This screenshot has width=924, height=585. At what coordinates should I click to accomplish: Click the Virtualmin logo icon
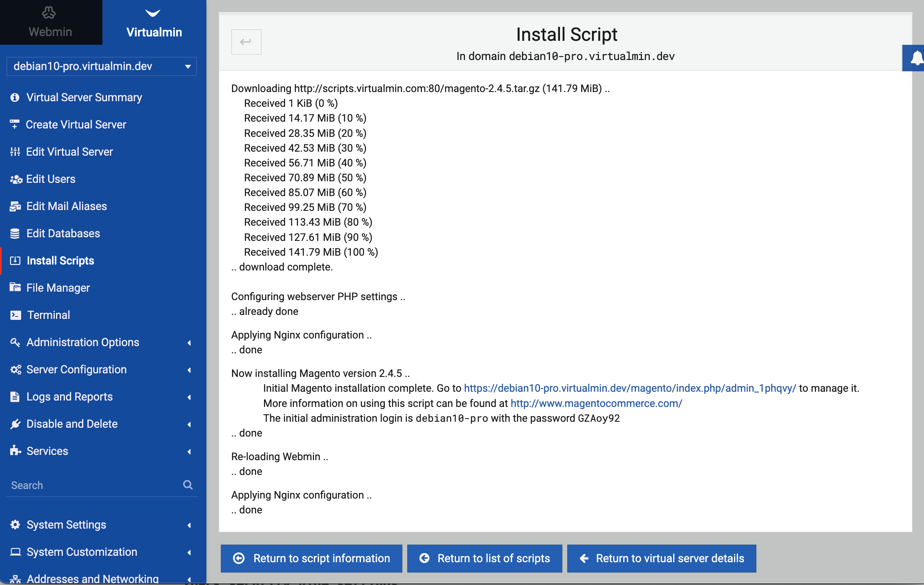coord(153,13)
